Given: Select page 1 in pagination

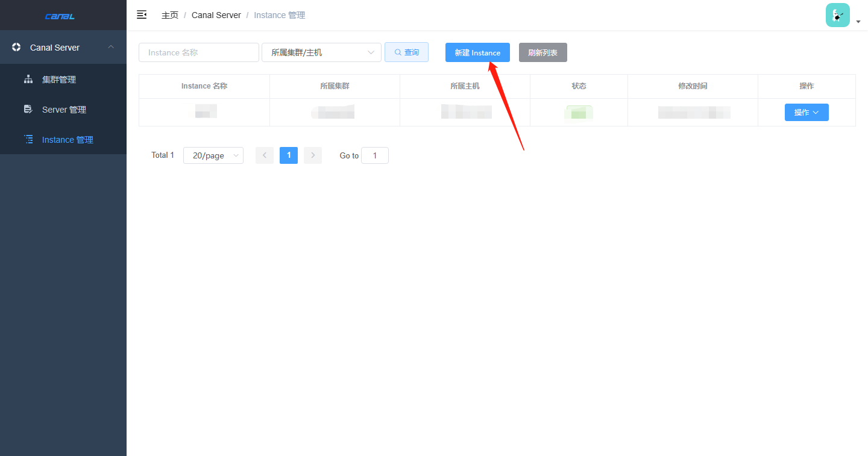Looking at the screenshot, I should [x=289, y=155].
